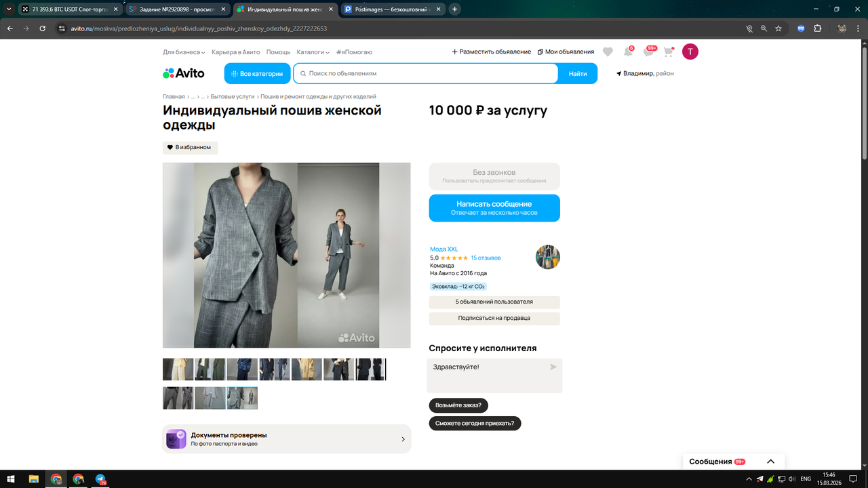Viewport: 868px width, 488px height.
Task: Open messages chat bubble icon showing 99+
Action: tap(648, 52)
